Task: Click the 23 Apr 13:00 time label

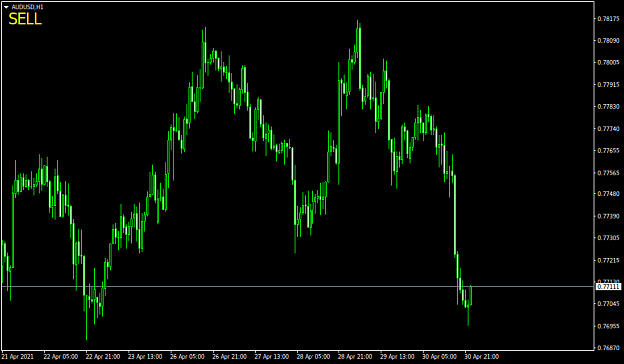Action: (x=145, y=357)
